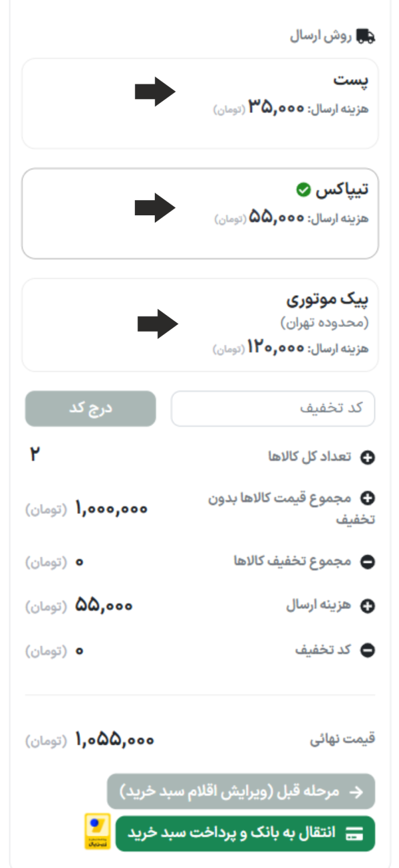Click the arrow pointing at پست option
Image resolution: width=399 pixels, height=868 pixels.
click(155, 92)
